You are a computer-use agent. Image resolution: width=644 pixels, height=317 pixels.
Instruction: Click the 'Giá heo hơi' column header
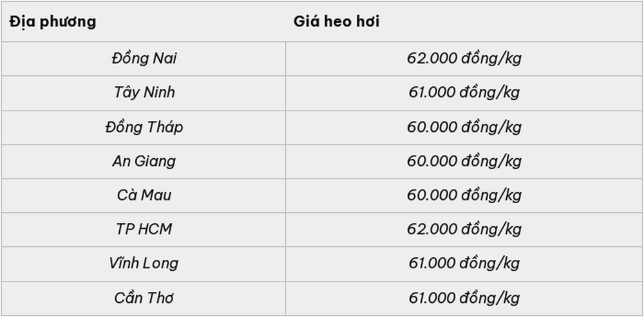tap(336, 21)
